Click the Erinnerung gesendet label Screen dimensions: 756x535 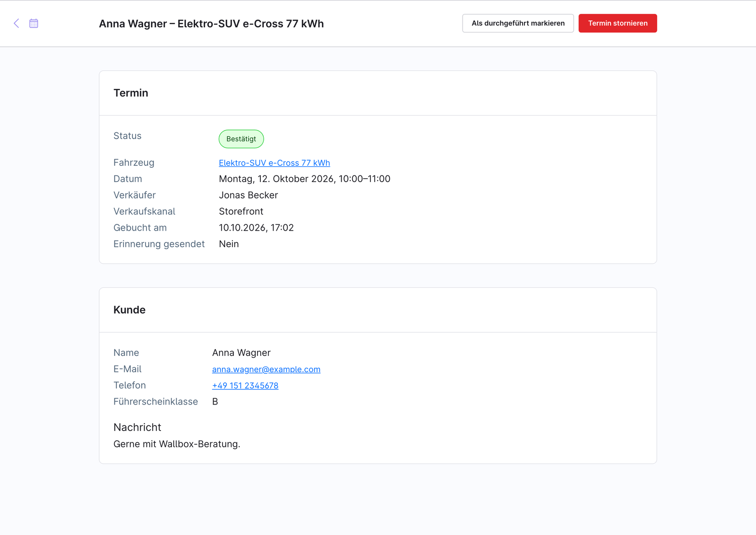[159, 244]
